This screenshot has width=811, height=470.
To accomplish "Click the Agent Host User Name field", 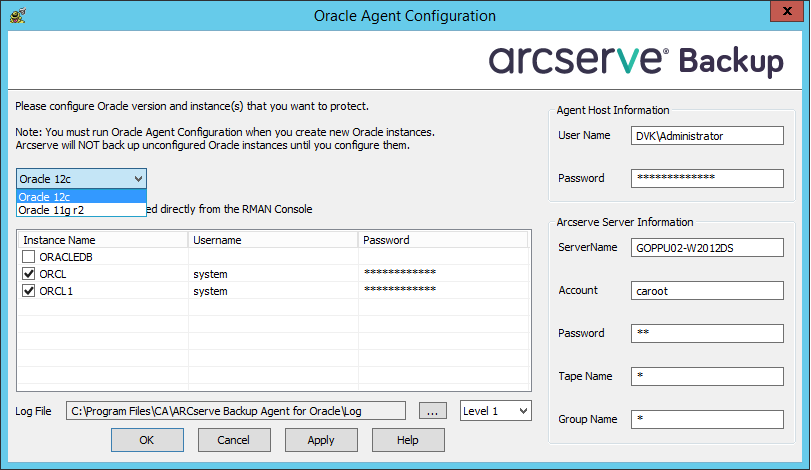I will (x=707, y=136).
